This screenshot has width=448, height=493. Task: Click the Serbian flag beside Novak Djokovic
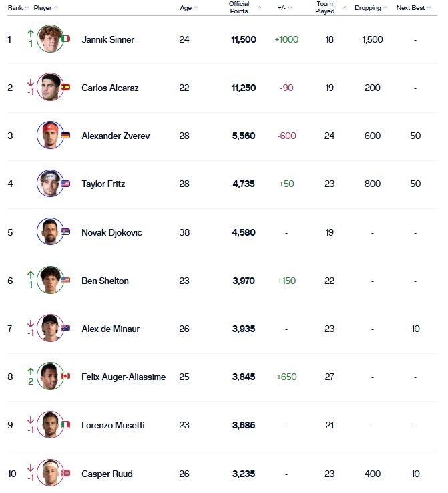click(65, 232)
